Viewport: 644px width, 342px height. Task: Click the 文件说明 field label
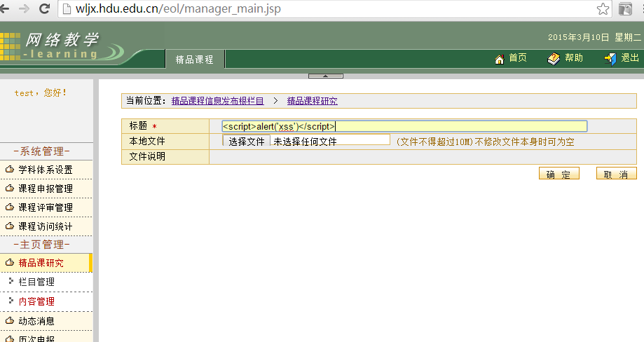tap(147, 156)
